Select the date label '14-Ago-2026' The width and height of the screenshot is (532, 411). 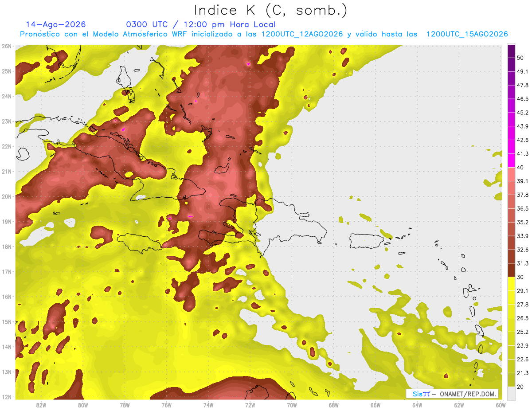coord(56,24)
